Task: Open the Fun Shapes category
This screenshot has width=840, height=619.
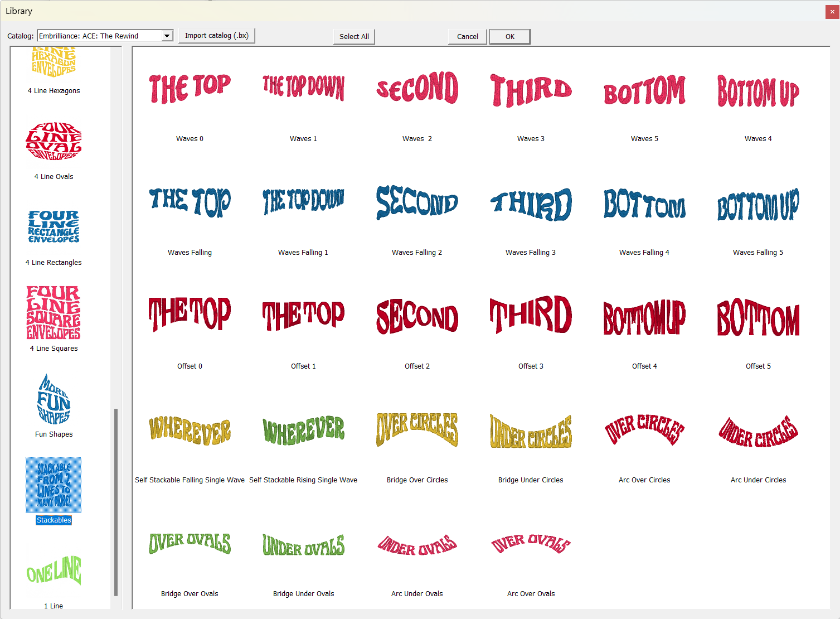Action: (54, 399)
